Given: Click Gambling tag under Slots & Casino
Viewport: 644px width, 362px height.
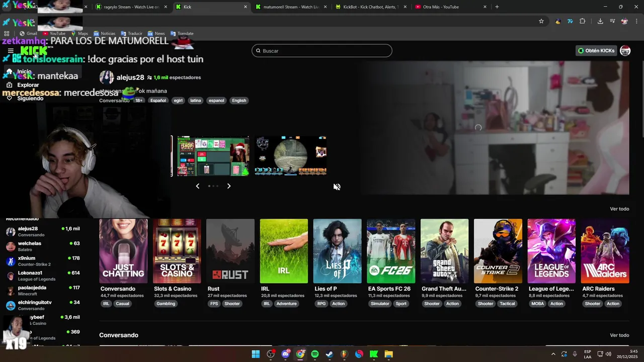Looking at the screenshot, I should (166, 304).
